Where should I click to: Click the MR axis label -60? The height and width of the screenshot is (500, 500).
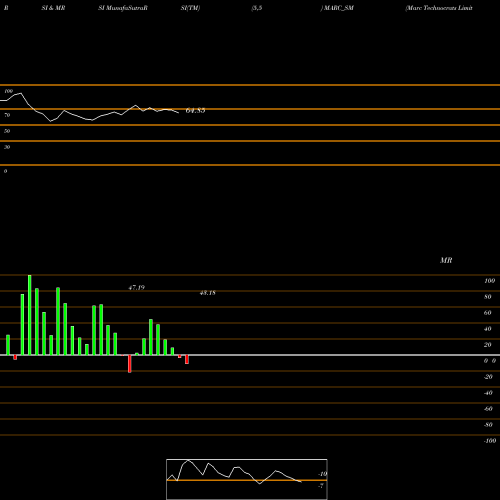(x=488, y=409)
